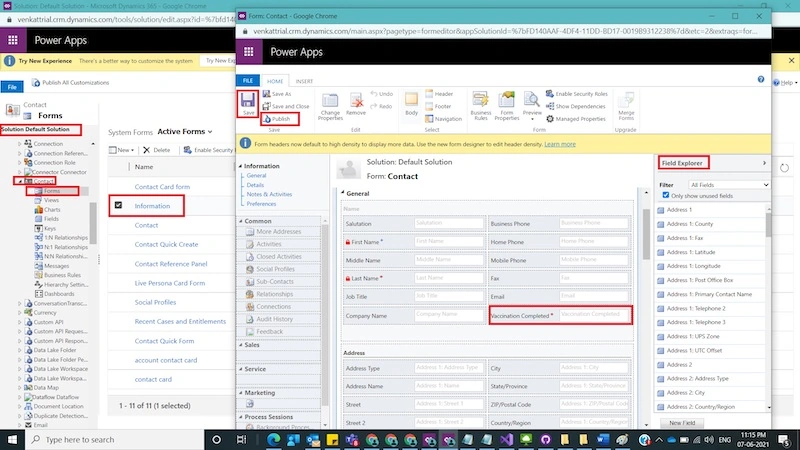Click the New Field button

coord(682,423)
